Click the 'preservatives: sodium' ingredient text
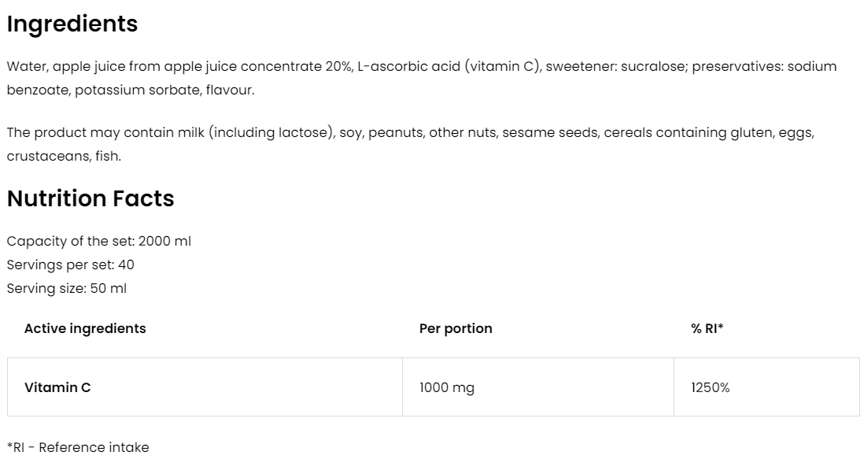Image resolution: width=868 pixels, height=459 pixels. pos(764,66)
